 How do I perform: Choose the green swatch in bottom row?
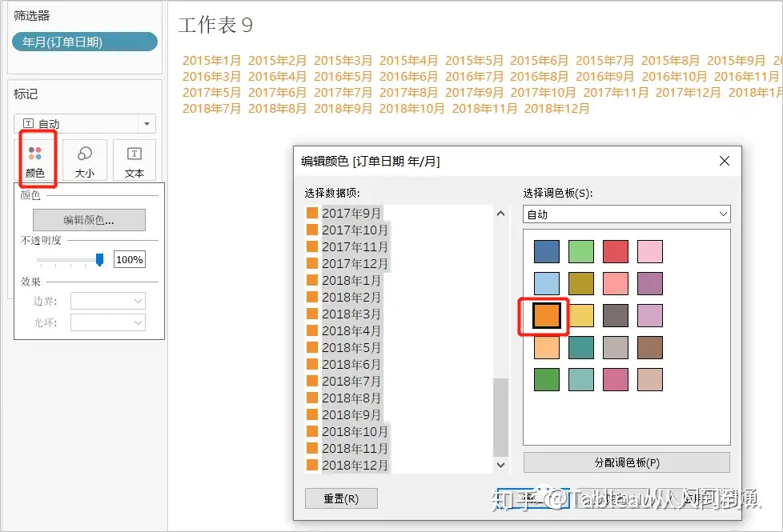point(545,379)
